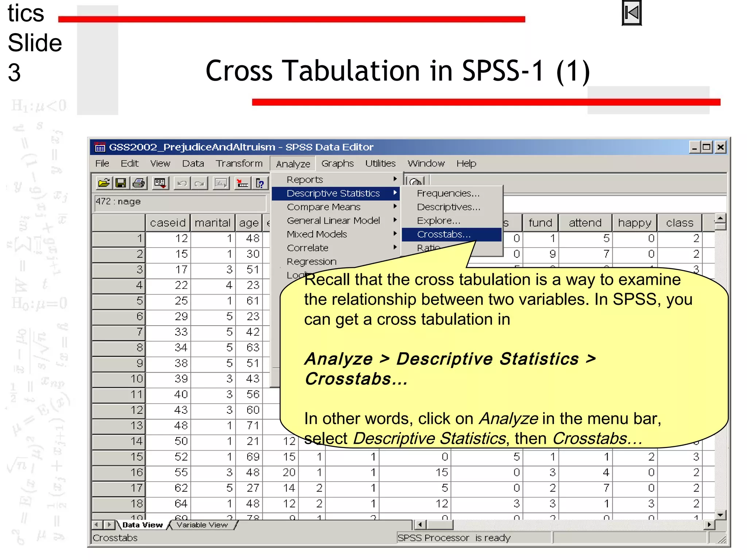Open the Dialog Recall toolbar icon
747x560 pixels.
tap(160, 183)
